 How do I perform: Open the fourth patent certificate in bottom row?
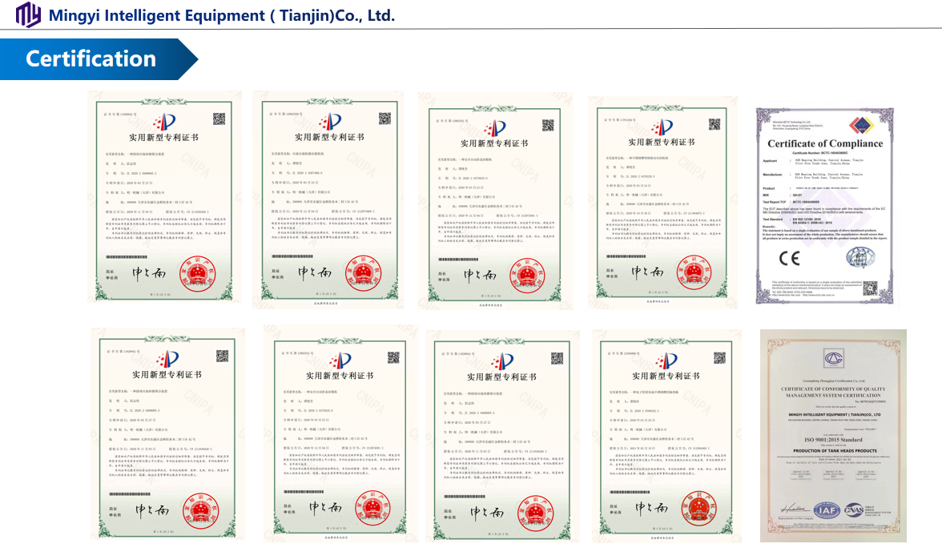pyautogui.click(x=666, y=436)
